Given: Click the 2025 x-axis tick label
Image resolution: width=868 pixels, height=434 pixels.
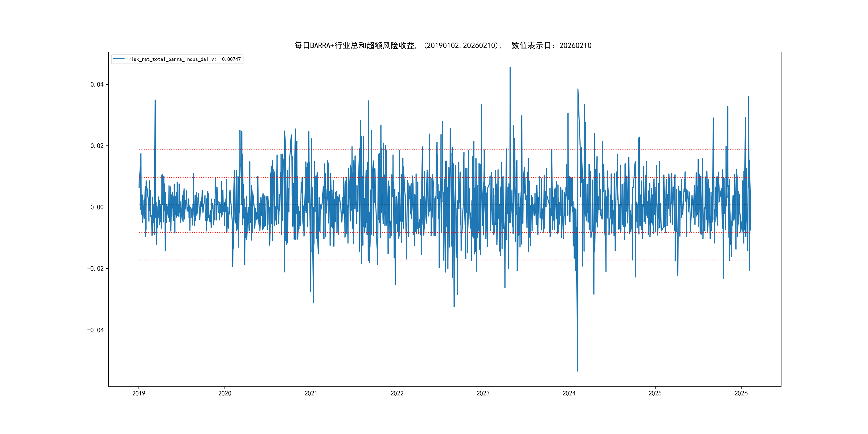Looking at the screenshot, I should (x=655, y=393).
